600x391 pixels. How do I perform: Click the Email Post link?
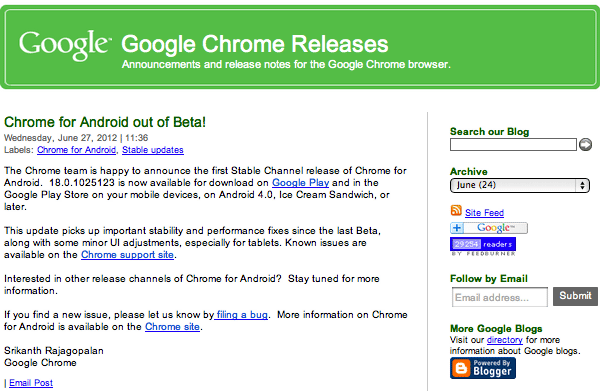point(31,383)
